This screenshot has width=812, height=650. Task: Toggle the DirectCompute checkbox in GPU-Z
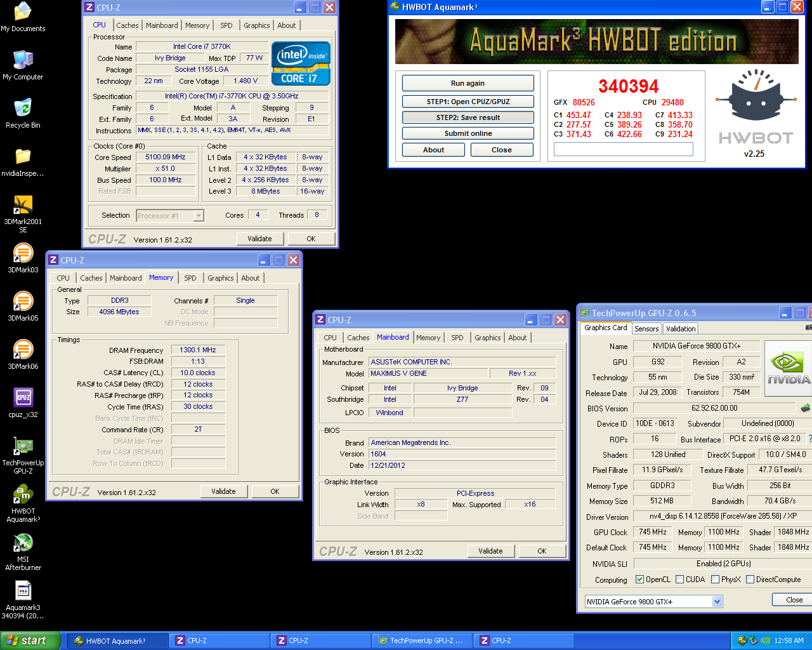point(750,579)
